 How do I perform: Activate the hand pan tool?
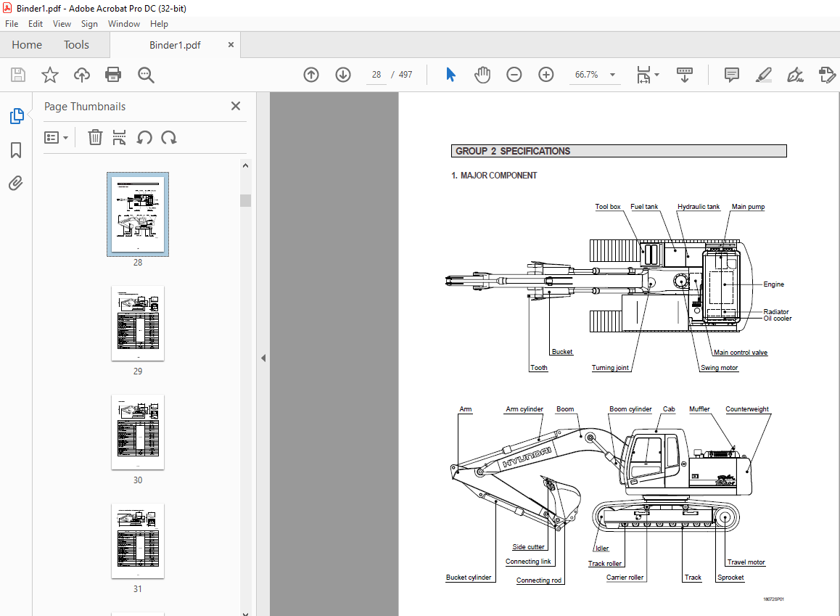pos(482,75)
